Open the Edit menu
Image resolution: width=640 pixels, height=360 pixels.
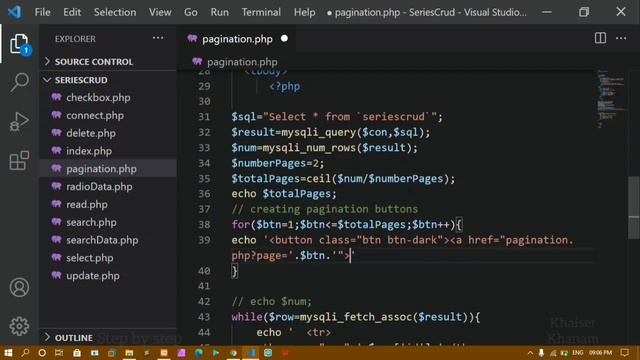[x=72, y=12]
